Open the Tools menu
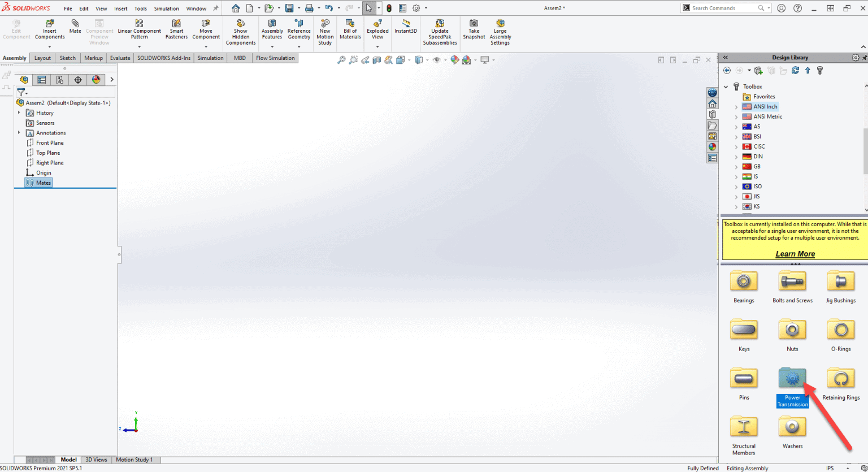This screenshot has height=472, width=868. coord(141,8)
